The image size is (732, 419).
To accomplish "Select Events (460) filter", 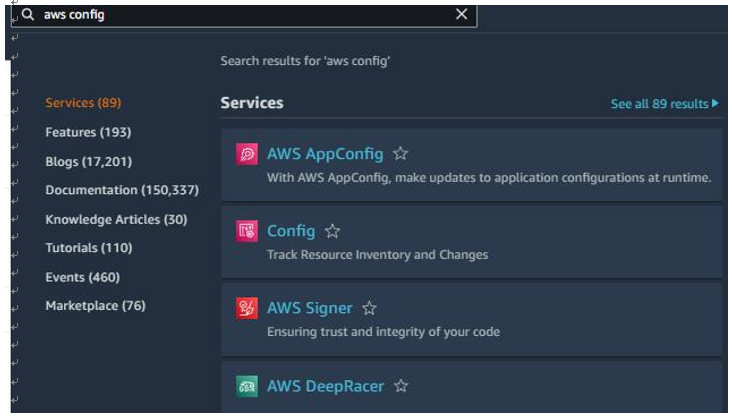I will 83,277.
